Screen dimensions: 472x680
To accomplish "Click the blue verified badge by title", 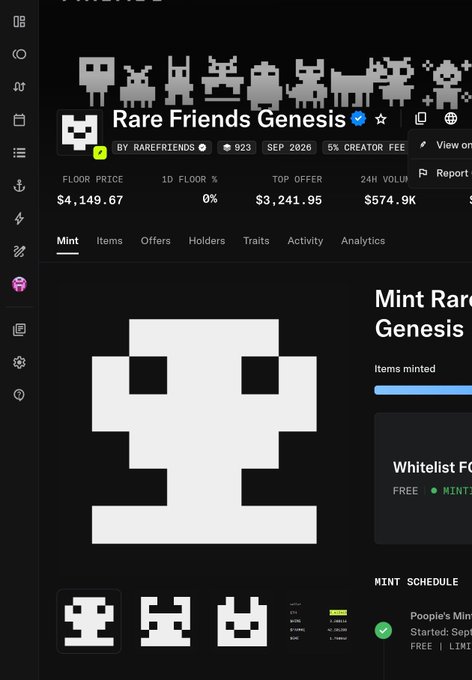I will 358,118.
